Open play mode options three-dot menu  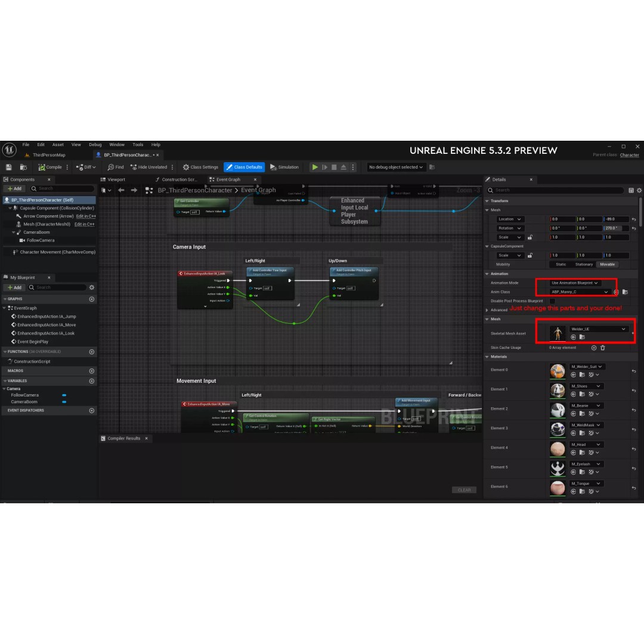pos(353,167)
